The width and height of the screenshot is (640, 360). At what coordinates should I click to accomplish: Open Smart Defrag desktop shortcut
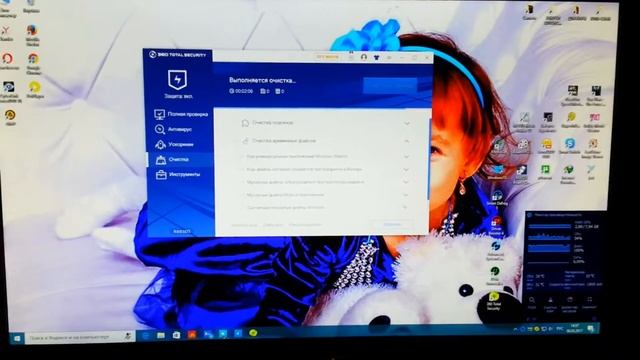point(497,199)
